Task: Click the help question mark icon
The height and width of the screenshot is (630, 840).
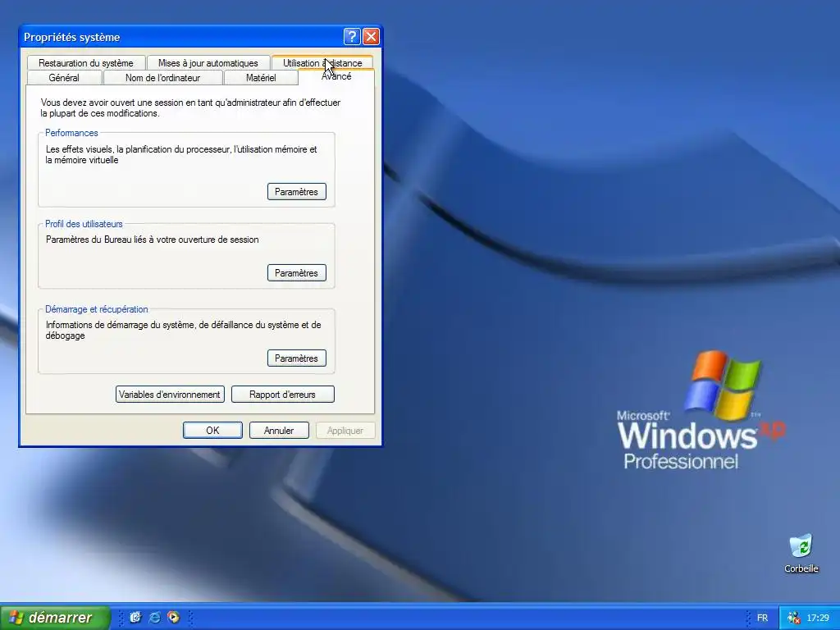Action: coord(351,36)
